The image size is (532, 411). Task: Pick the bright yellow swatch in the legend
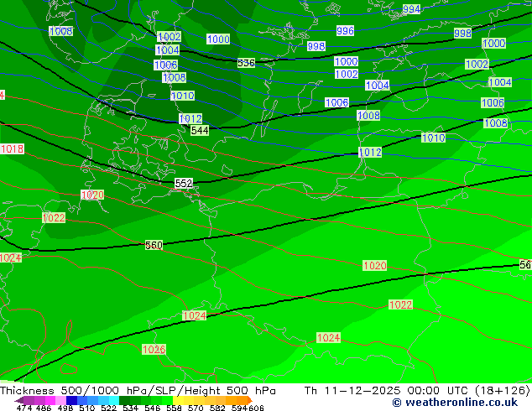178,400
